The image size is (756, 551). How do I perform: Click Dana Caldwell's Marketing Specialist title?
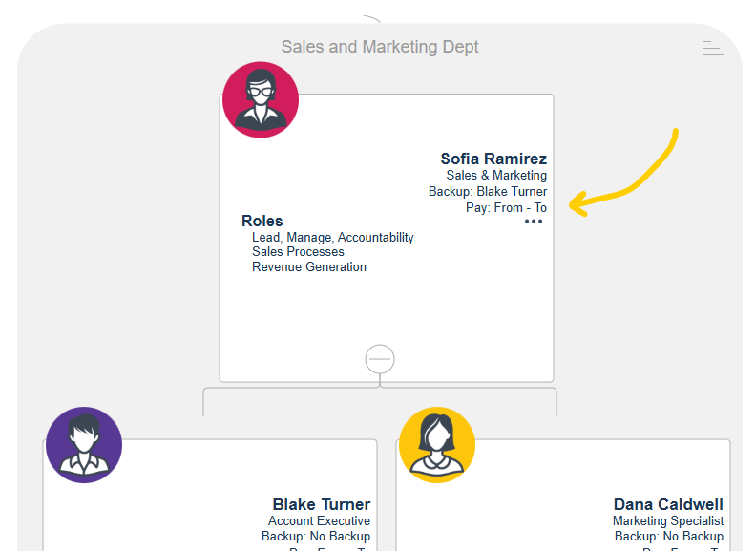668,521
